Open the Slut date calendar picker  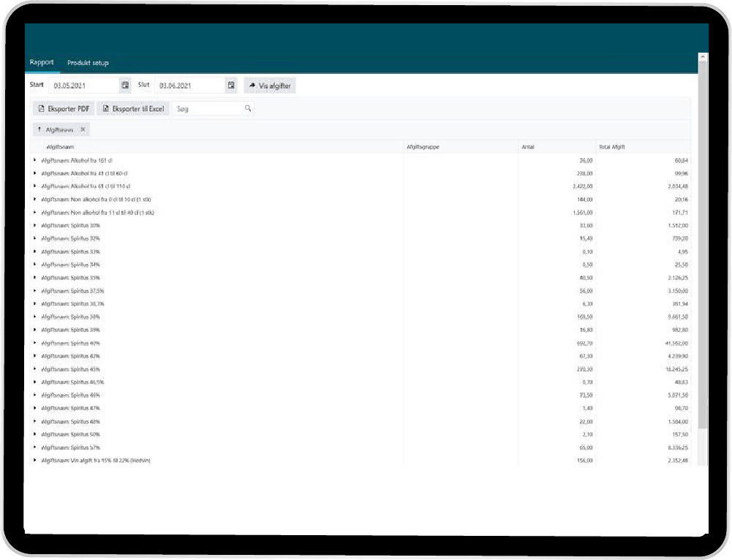click(x=231, y=86)
